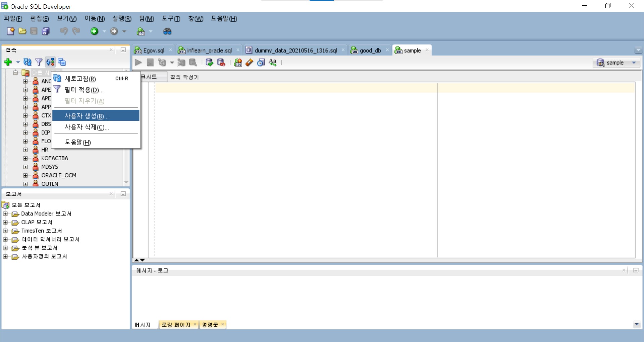Click Refresh icon in connections panel toolbar

(x=28, y=62)
